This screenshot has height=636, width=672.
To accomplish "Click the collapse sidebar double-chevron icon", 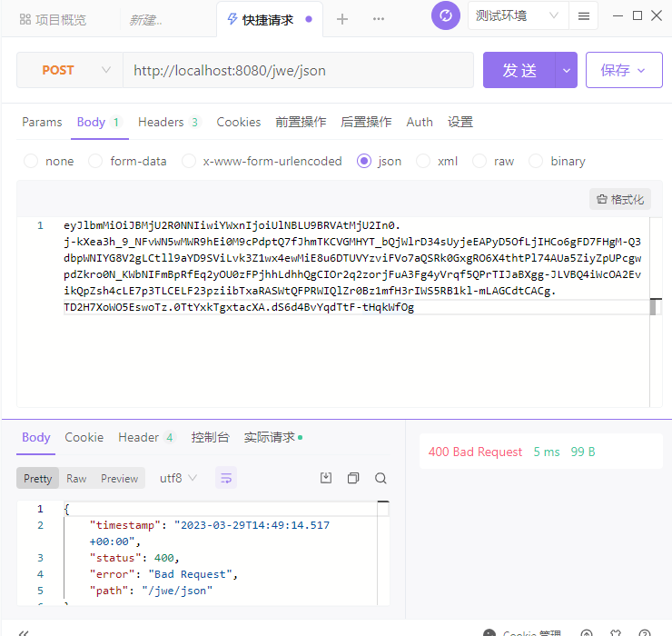I will point(24,632).
